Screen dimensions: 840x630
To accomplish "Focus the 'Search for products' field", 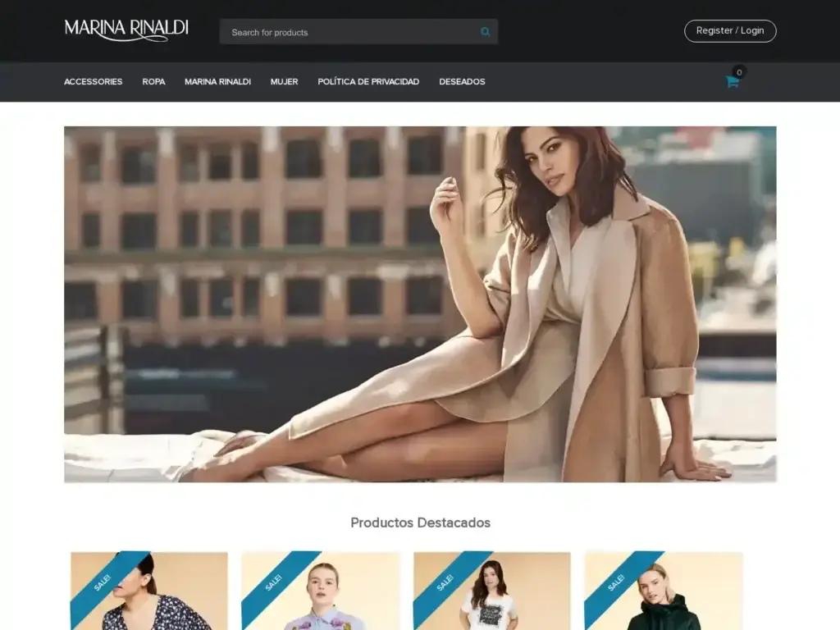I will coord(349,32).
